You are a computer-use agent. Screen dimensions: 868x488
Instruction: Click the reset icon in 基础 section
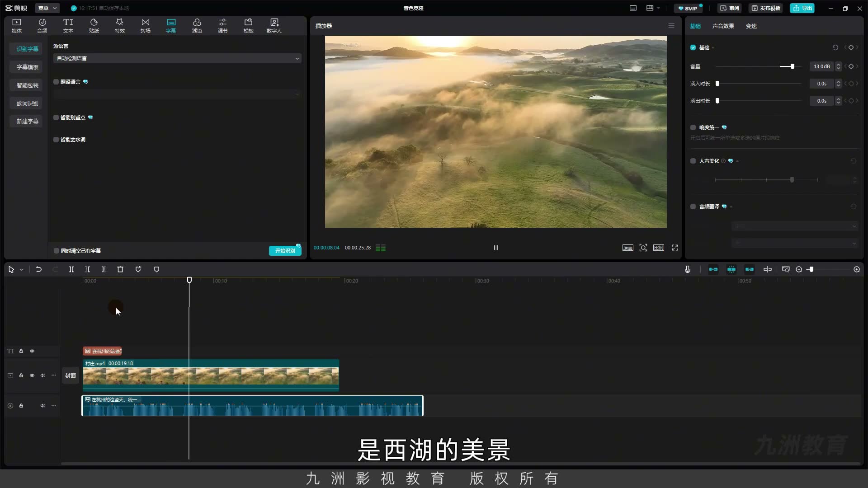click(x=835, y=47)
